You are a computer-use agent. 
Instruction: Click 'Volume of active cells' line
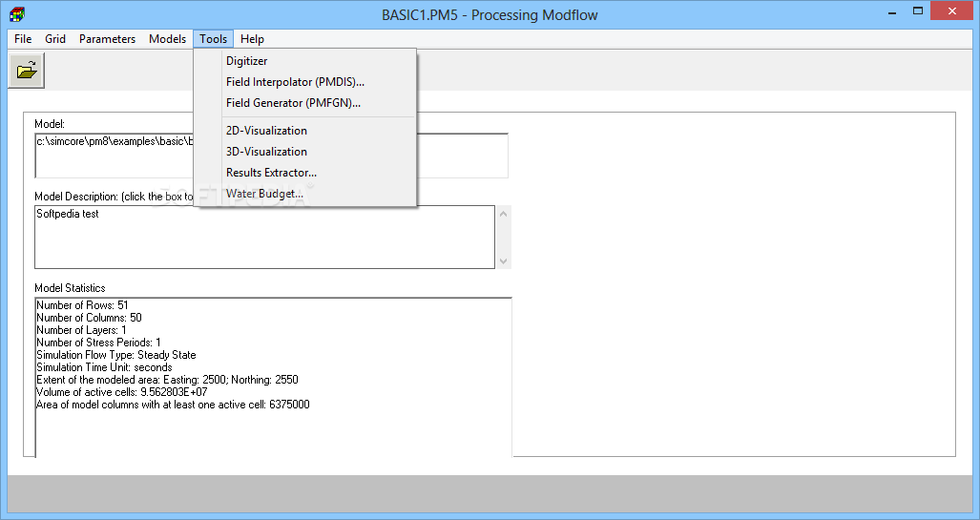click(122, 392)
